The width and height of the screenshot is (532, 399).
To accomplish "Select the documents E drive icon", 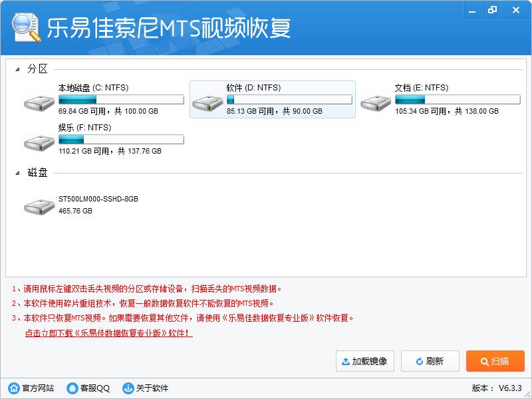I will (x=376, y=103).
